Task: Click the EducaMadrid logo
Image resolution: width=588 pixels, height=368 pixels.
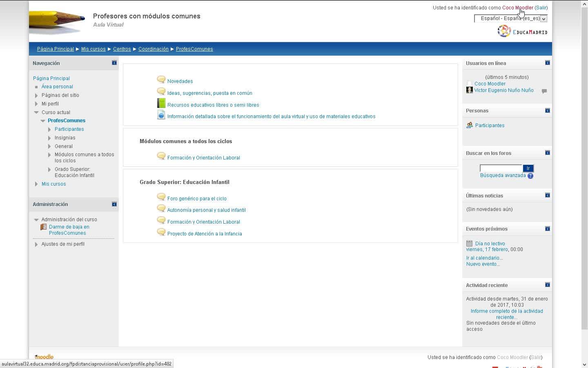Action: [523, 31]
